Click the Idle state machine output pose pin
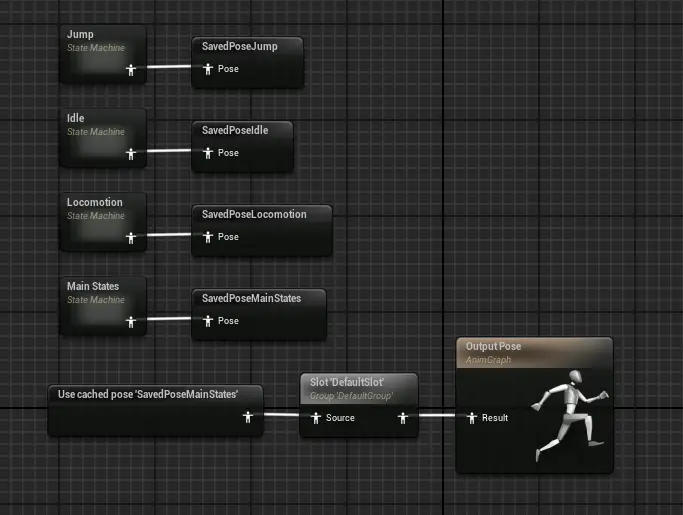 pyautogui.click(x=131, y=153)
